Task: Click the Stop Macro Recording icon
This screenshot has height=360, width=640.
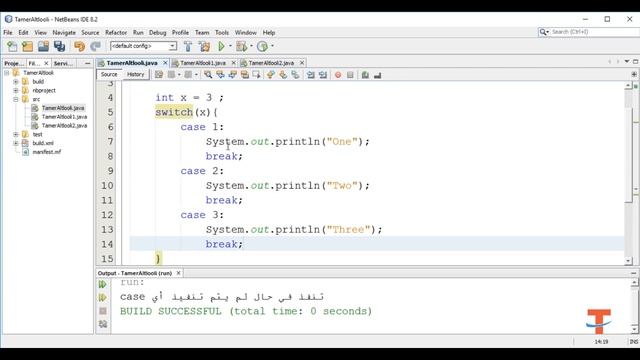Action: 350,75
